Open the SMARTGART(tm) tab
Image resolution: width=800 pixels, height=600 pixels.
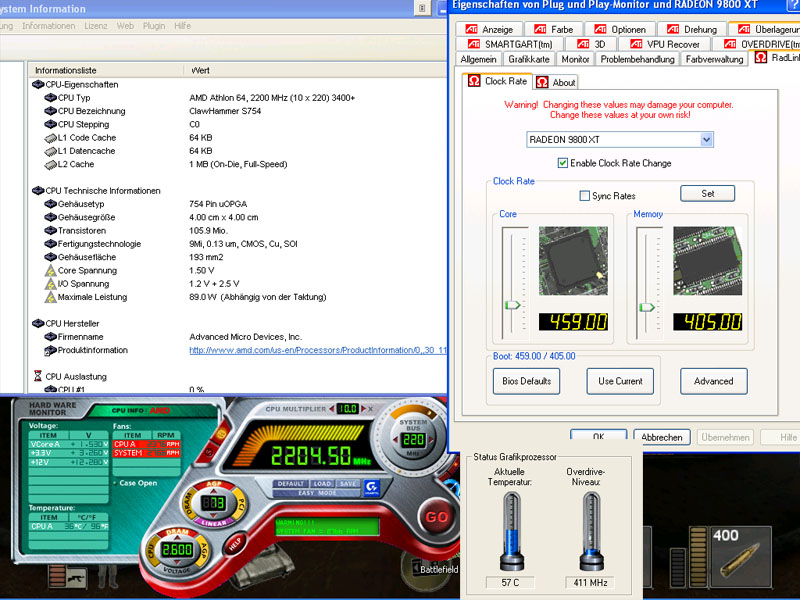coord(510,44)
